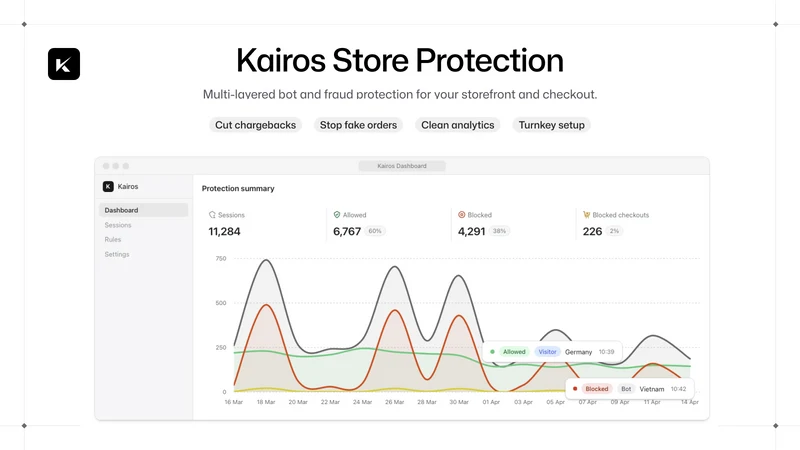Select the Turnkey setup pill
The image size is (800, 450).
552,125
